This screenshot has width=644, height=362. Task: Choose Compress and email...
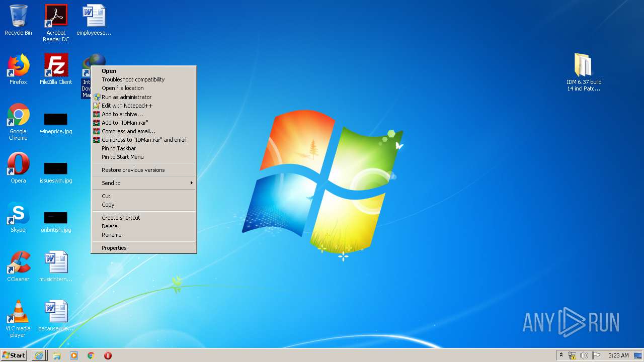144,131
